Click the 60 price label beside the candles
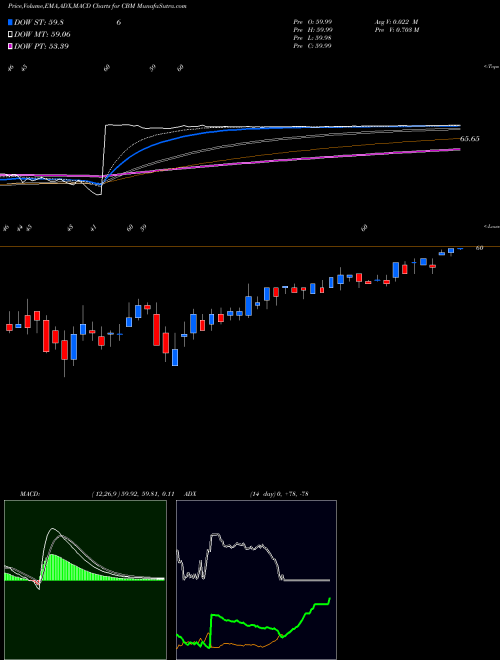The image size is (500, 660). (x=479, y=248)
